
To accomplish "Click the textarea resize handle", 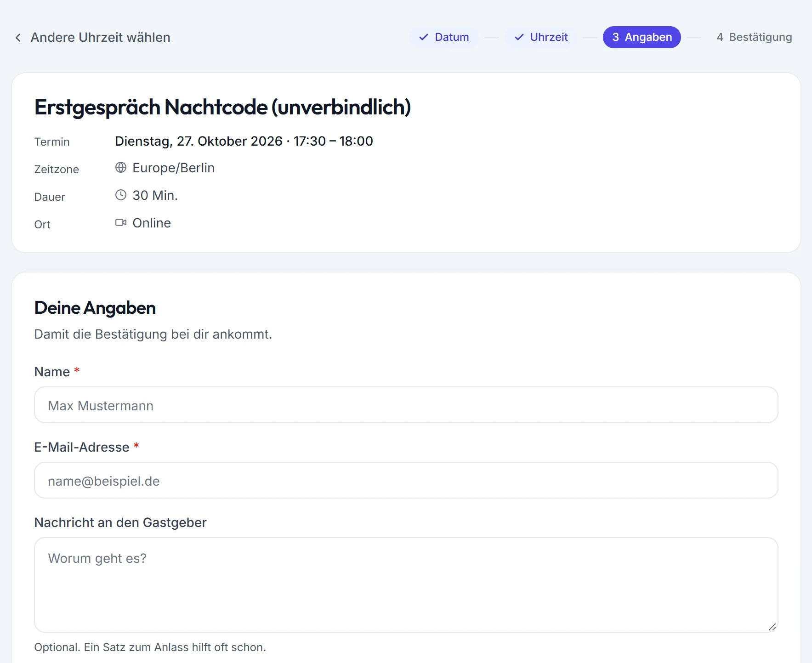I will pyautogui.click(x=772, y=627).
